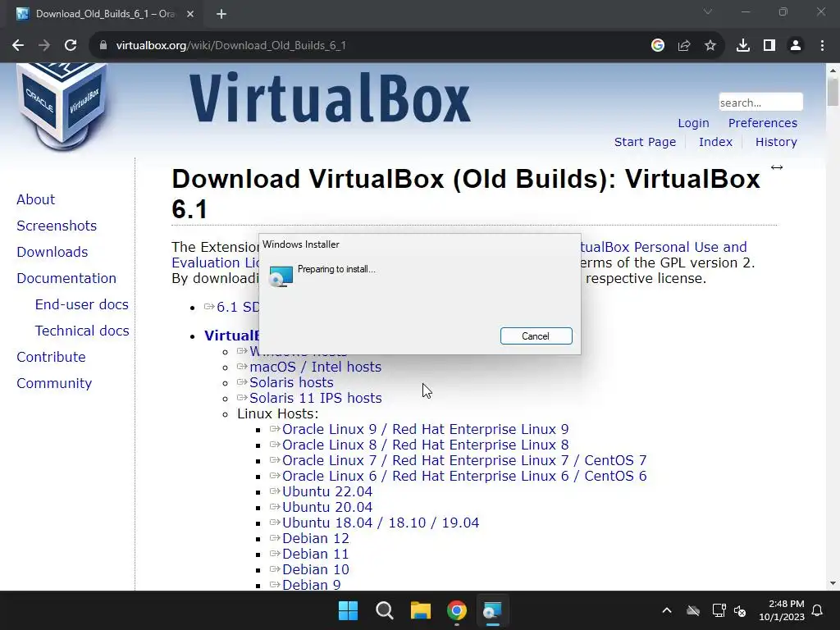The image size is (840, 630).
Task: Download Oracle Linux 7 / CentOS 7 build
Action: click(x=464, y=460)
